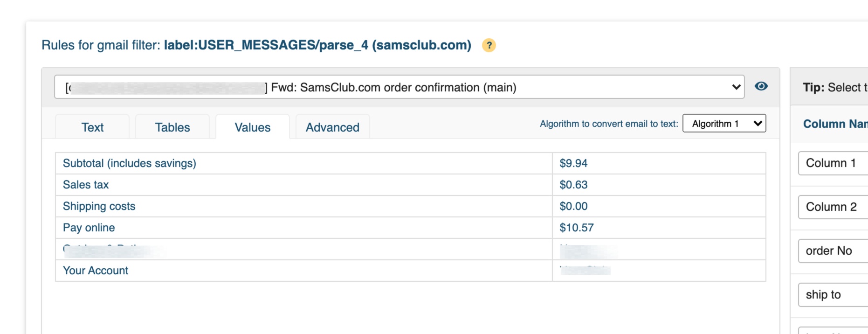
Task: Select the $0.63 value
Action: click(x=573, y=185)
